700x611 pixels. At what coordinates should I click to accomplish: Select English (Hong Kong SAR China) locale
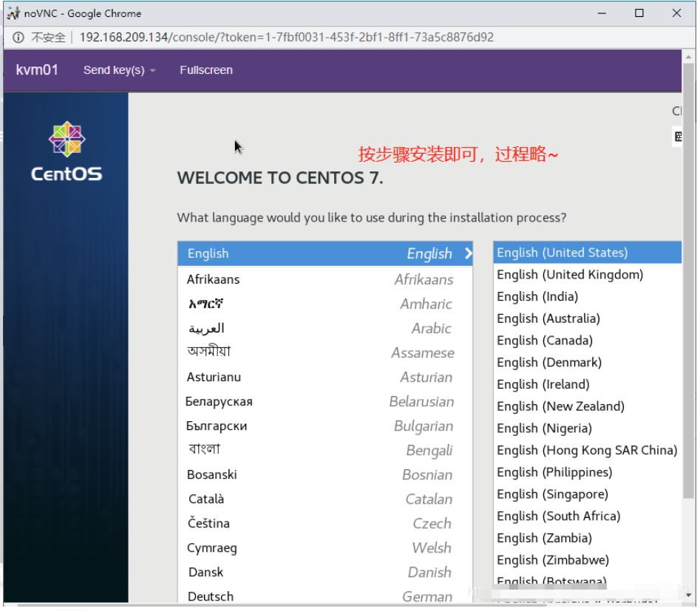[588, 450]
